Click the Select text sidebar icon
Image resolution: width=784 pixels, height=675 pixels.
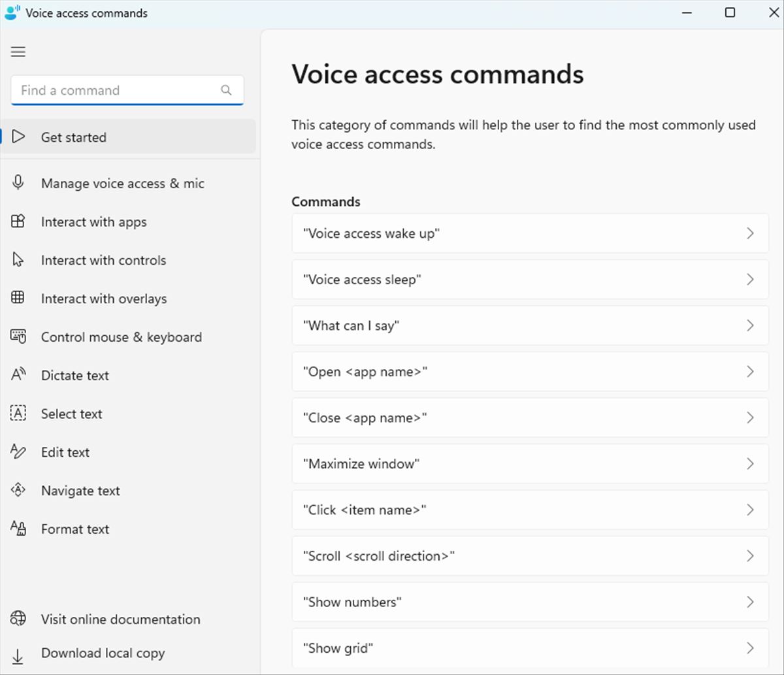click(18, 413)
